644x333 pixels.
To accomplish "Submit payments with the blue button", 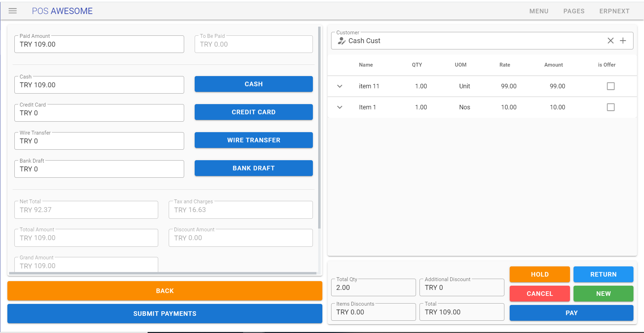I will 165,314.
